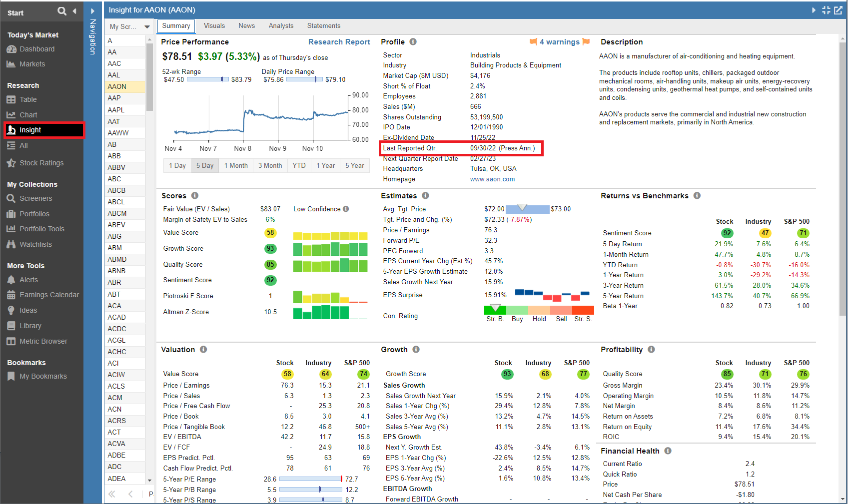Open the My Scr... screen dropdown
Screen dimensions: 848x504
(130, 26)
